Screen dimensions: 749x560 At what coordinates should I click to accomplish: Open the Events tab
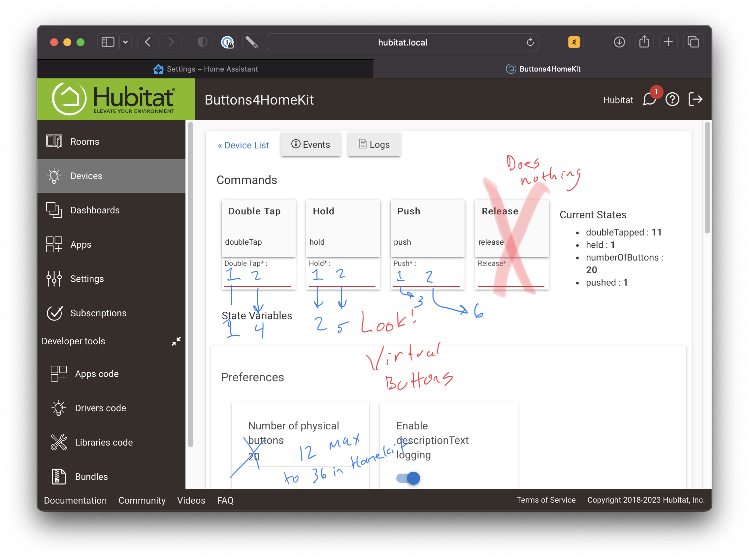(x=310, y=144)
